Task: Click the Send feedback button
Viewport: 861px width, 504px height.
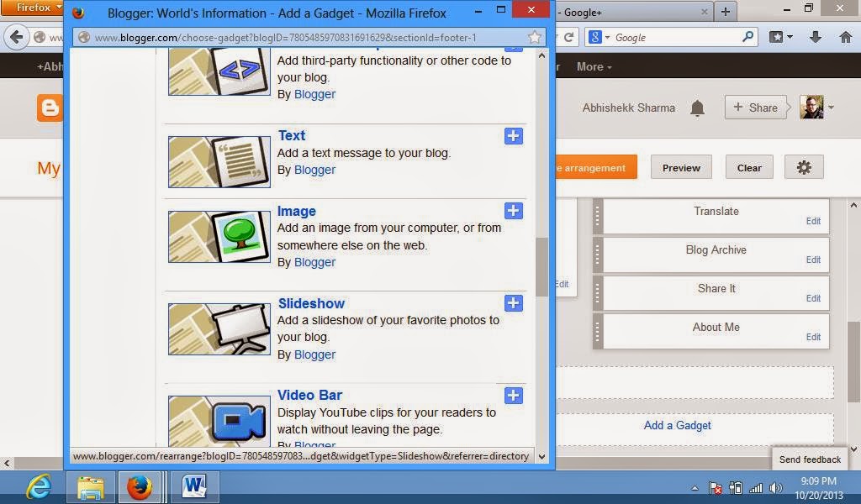Action: 808,459
